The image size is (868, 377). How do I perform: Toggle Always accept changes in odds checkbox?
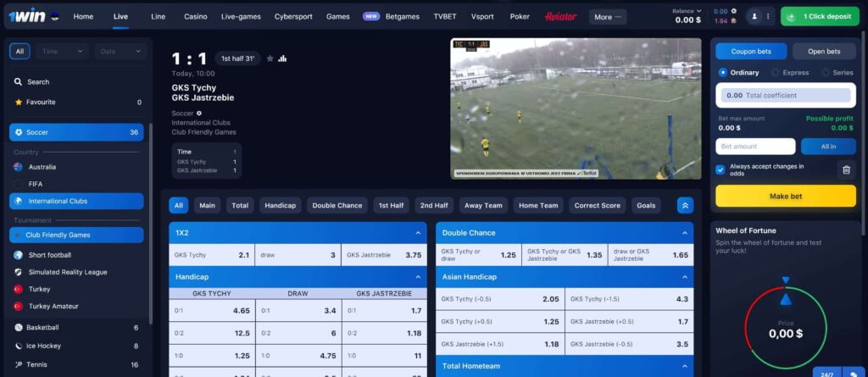coord(721,170)
